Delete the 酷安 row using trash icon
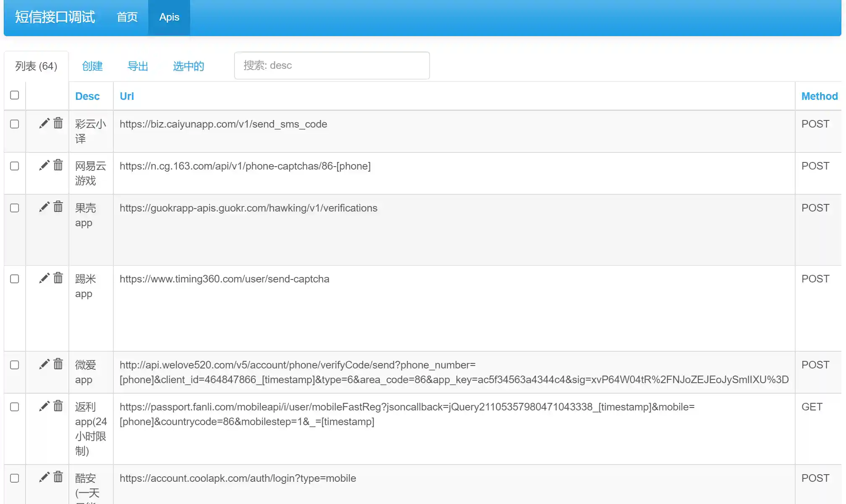The width and height of the screenshot is (846, 504). pyautogui.click(x=58, y=477)
